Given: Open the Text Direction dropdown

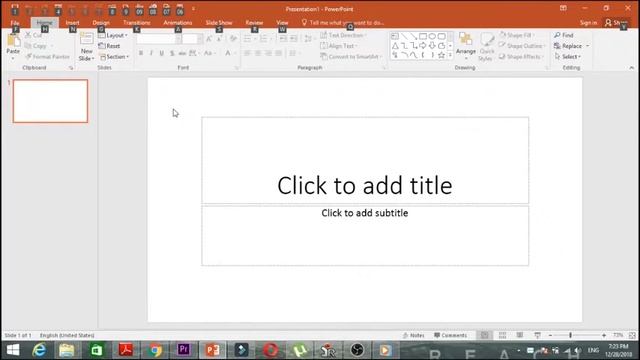Looking at the screenshot, I should pyautogui.click(x=343, y=36).
